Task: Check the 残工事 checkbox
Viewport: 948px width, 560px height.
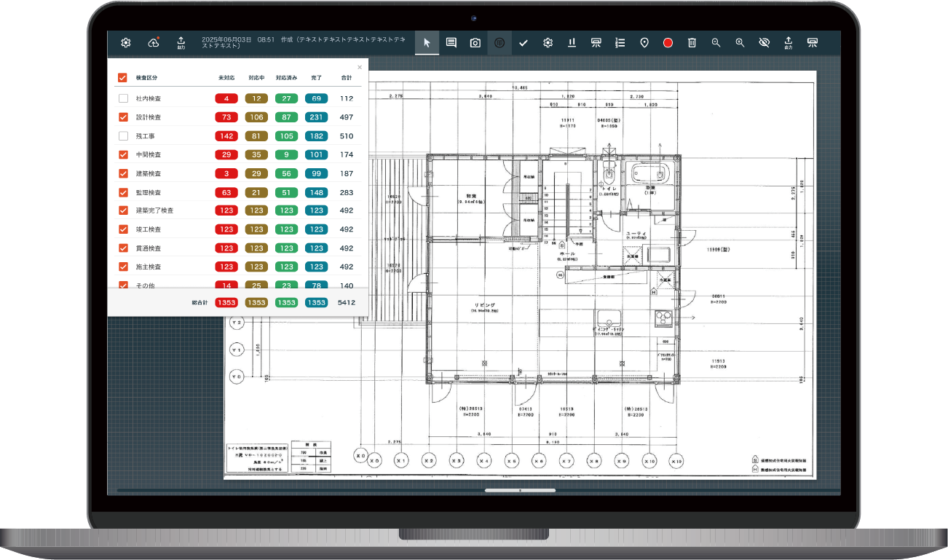Action: [x=123, y=136]
